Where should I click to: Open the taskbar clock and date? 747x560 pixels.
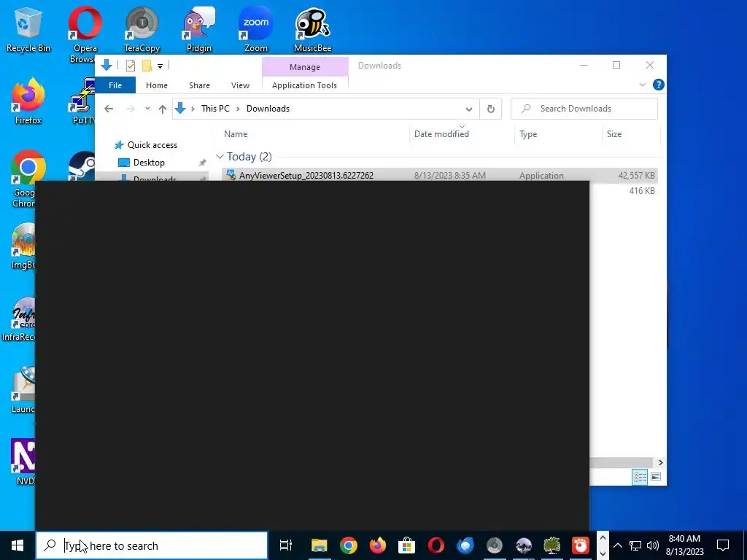pyautogui.click(x=684, y=545)
